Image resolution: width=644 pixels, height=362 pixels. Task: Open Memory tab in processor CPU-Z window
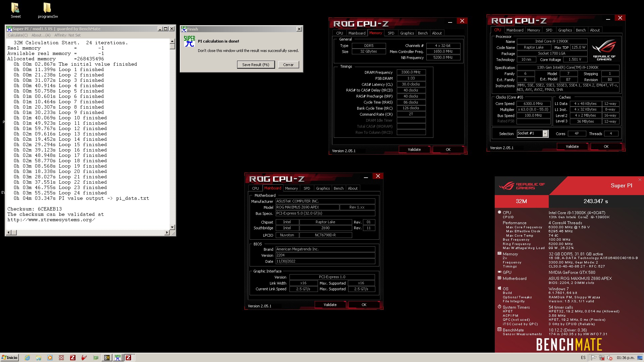(534, 30)
